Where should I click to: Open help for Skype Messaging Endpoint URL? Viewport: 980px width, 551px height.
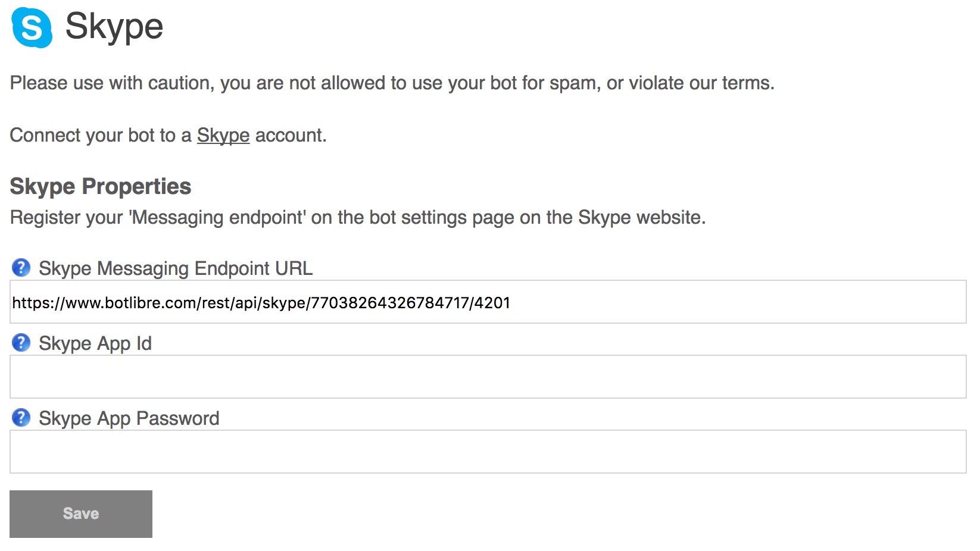[21, 268]
